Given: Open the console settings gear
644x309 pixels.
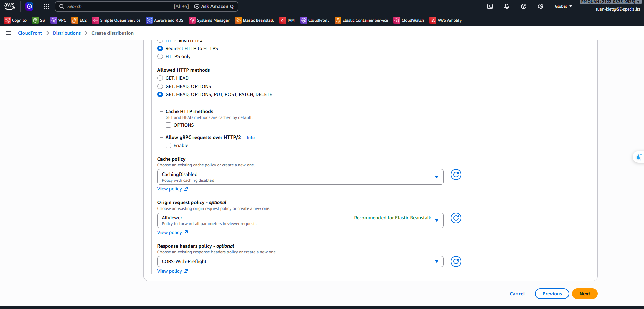Looking at the screenshot, I should pyautogui.click(x=541, y=6).
